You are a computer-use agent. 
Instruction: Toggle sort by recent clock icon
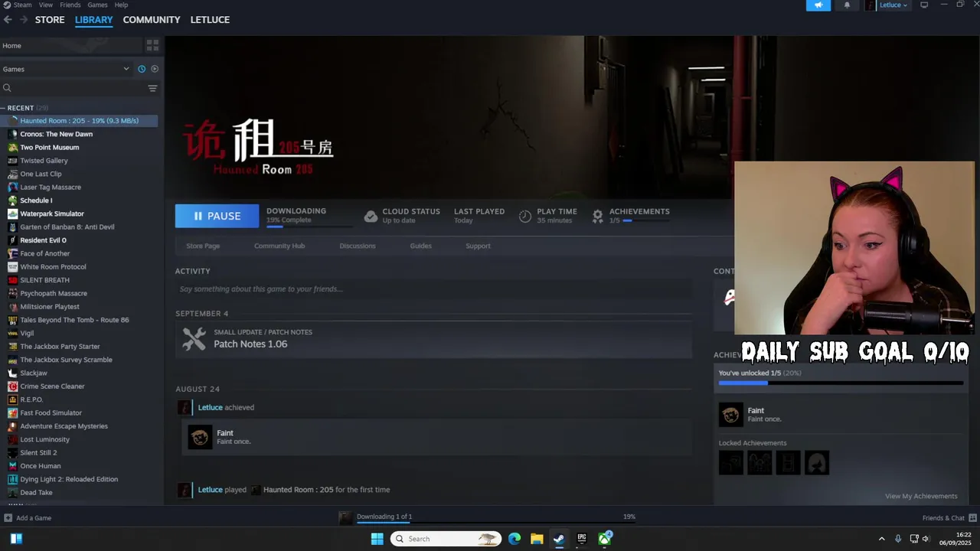pyautogui.click(x=142, y=69)
